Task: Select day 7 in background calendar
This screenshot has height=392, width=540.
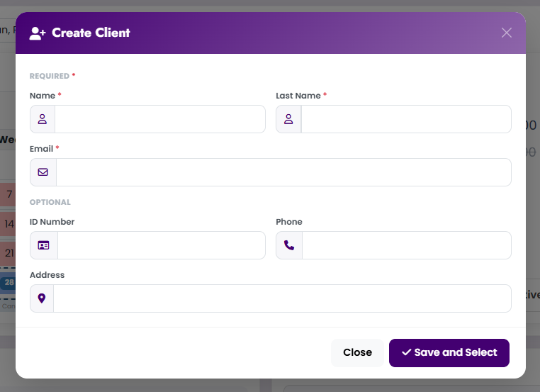Action: coord(9,194)
